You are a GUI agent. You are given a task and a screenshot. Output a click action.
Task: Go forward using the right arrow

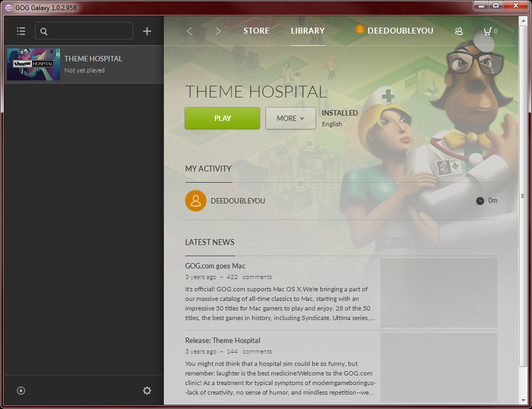pyautogui.click(x=218, y=31)
